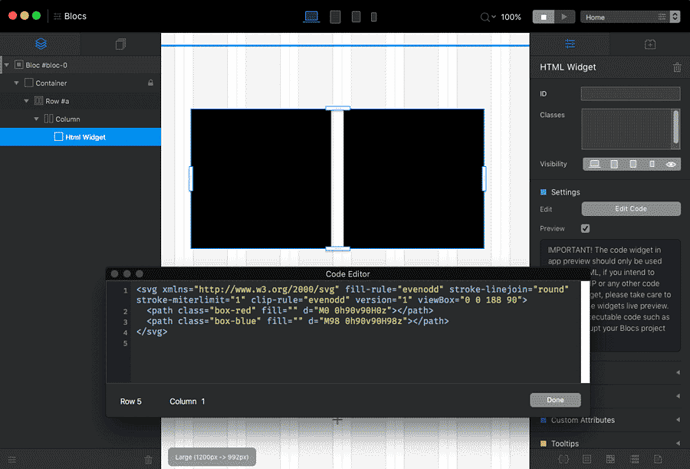Toggle desktop visibility in the Visibility row
This screenshot has width=690, height=469.
coord(593,163)
